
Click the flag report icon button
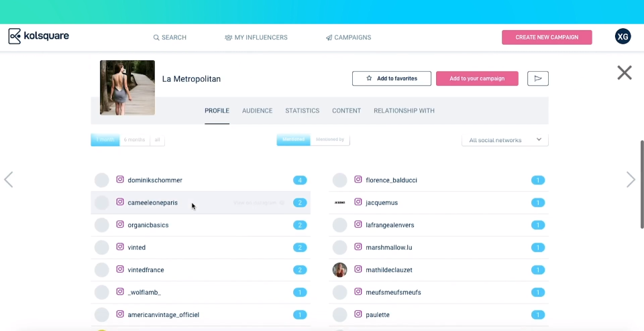(x=537, y=78)
